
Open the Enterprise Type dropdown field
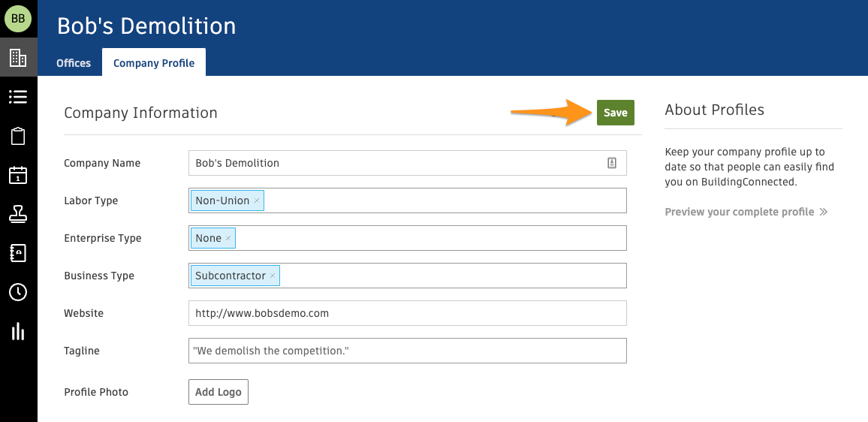coord(428,238)
